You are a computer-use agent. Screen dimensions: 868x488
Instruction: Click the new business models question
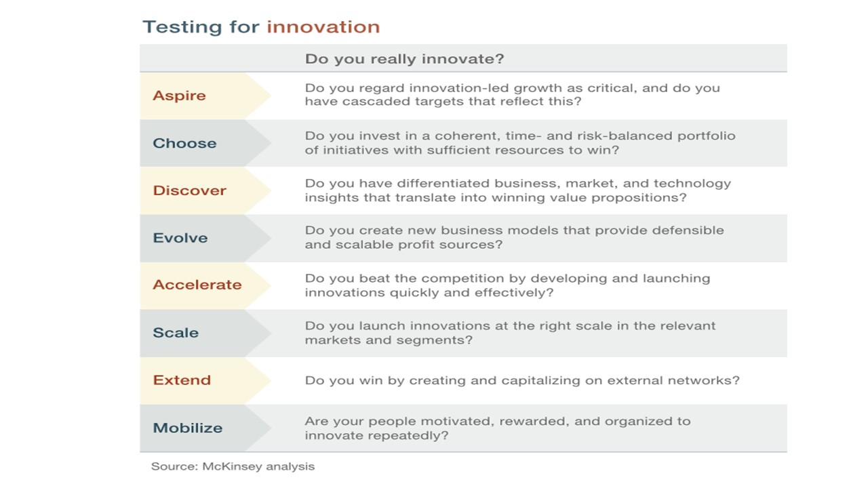(514, 237)
